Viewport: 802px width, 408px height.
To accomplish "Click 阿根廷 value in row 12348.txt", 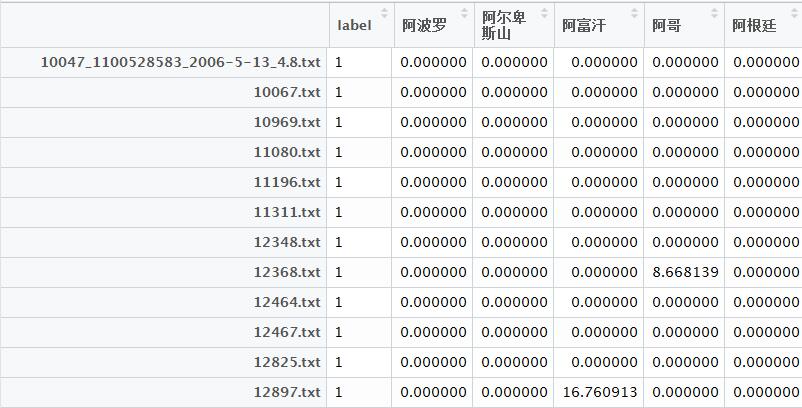I will [766, 242].
